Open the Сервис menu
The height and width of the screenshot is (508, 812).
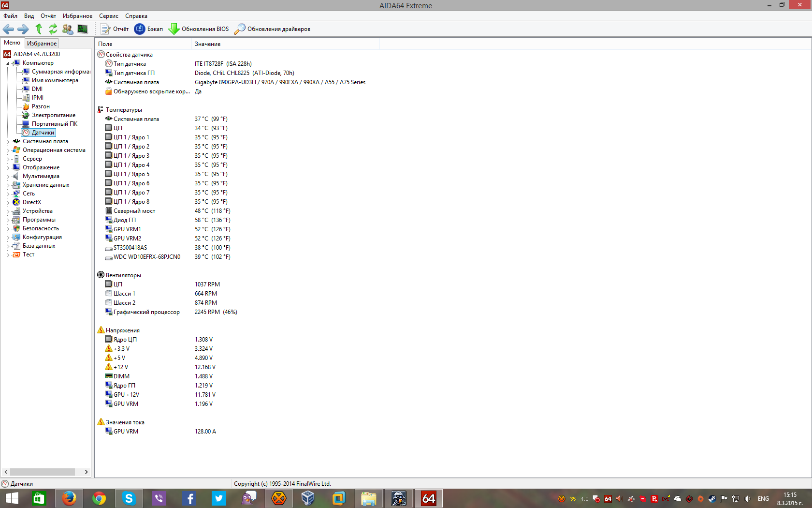point(109,16)
